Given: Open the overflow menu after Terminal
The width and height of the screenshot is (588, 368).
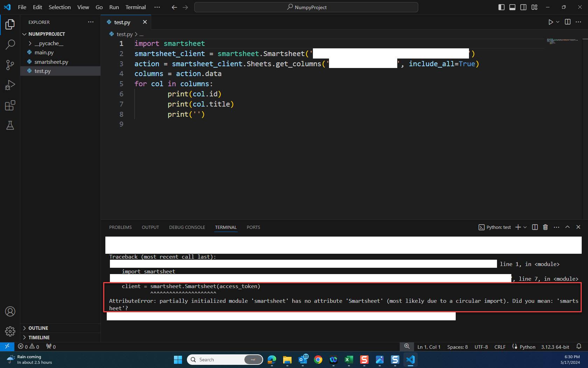Looking at the screenshot, I should [157, 7].
